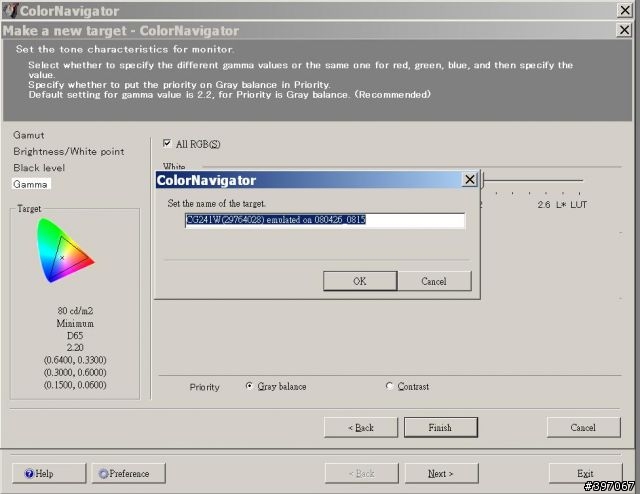
Task: Click the active Back button in wizard
Action: tap(361, 427)
